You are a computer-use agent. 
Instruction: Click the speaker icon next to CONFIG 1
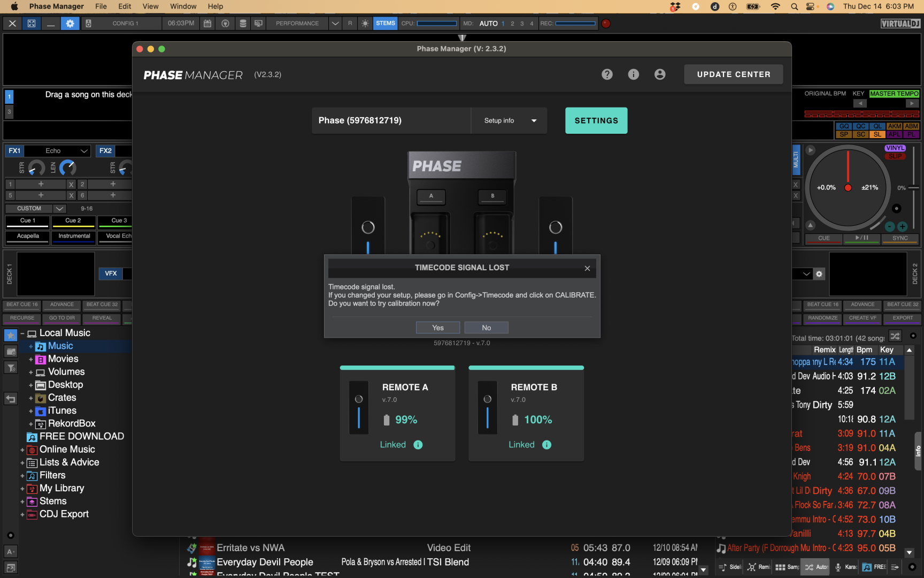(x=89, y=24)
